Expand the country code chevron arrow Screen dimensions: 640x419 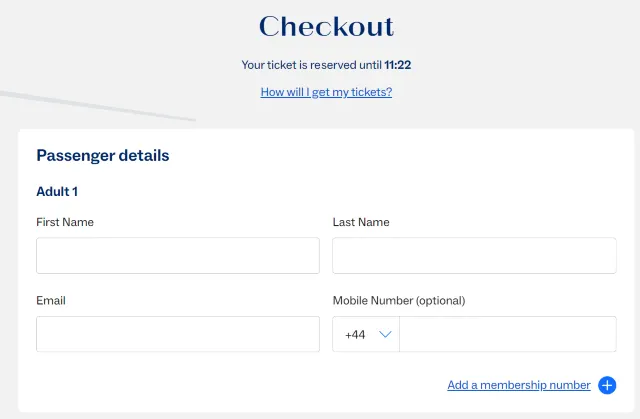384,335
